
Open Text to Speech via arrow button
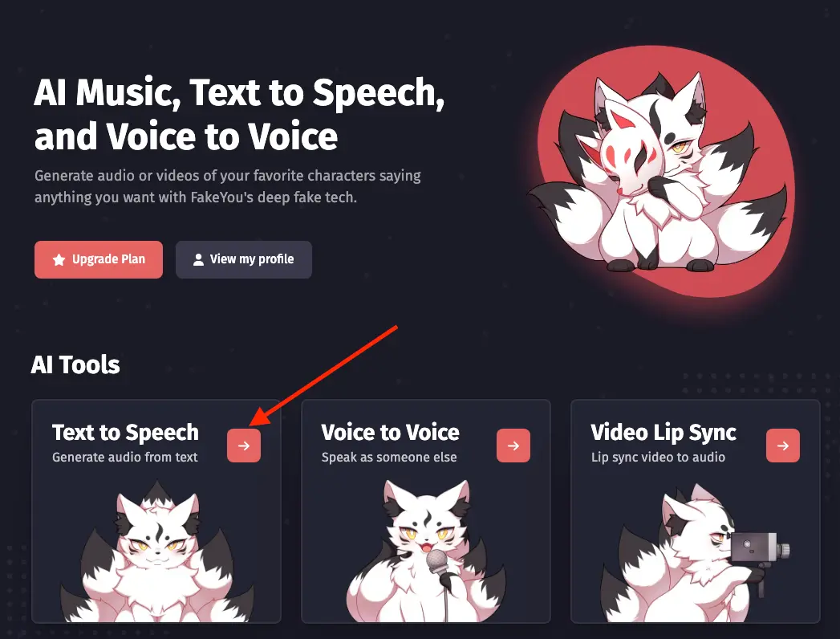click(244, 446)
